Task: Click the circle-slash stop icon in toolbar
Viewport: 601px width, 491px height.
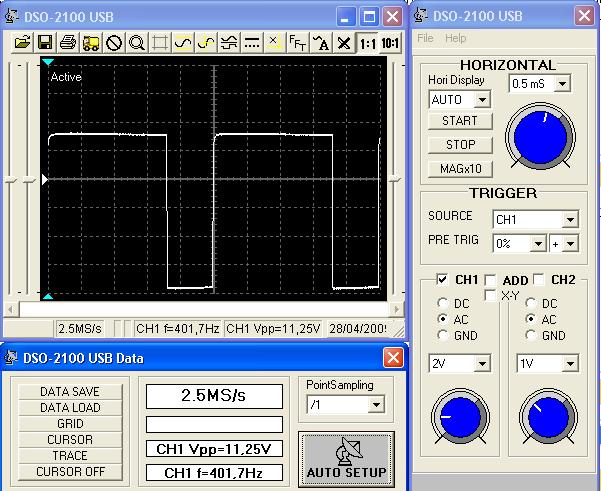Action: point(114,43)
